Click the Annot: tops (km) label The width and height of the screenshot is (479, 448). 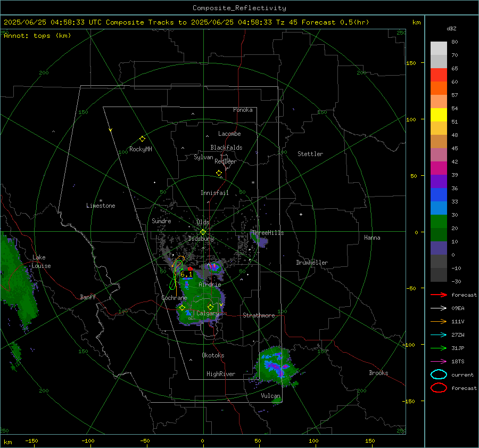[x=37, y=36]
